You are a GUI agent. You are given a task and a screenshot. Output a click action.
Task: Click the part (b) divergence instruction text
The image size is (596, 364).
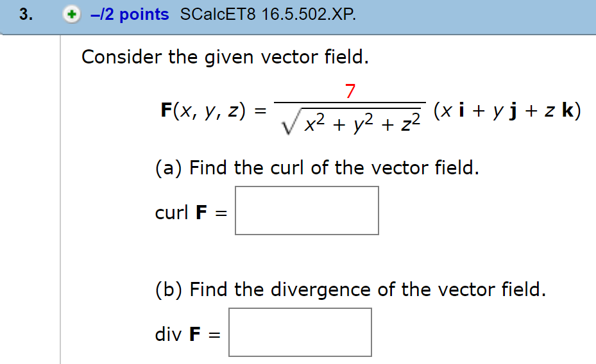click(x=350, y=290)
